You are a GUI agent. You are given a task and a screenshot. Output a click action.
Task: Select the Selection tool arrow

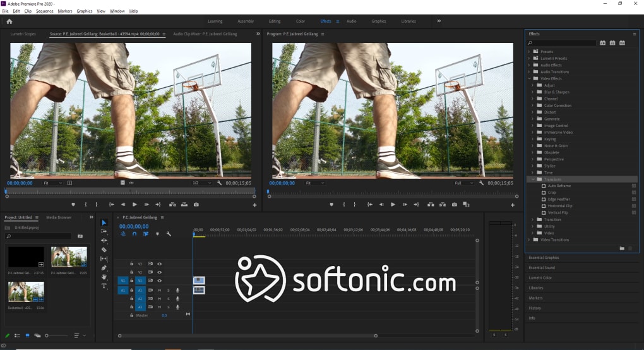tap(104, 222)
